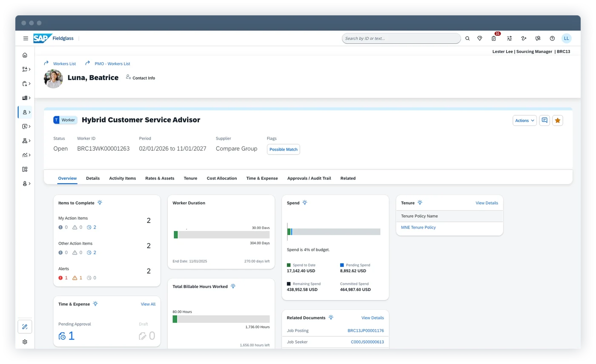
Task: Click the Possible Match flag button
Action: [x=284, y=149]
